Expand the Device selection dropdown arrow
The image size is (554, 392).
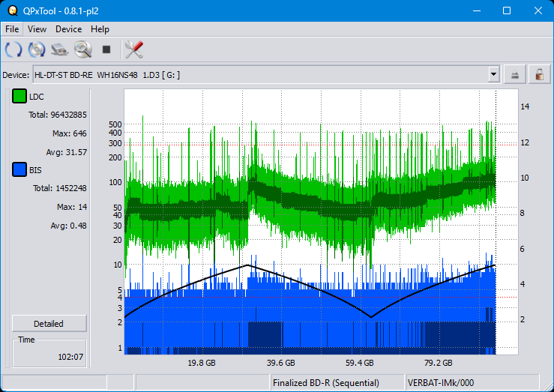click(x=493, y=74)
